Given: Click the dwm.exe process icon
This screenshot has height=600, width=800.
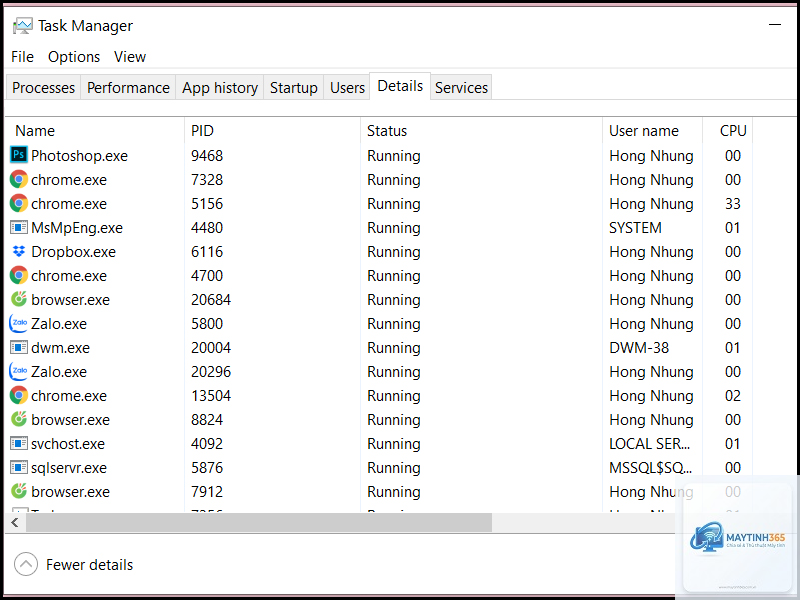Looking at the screenshot, I should (x=19, y=347).
